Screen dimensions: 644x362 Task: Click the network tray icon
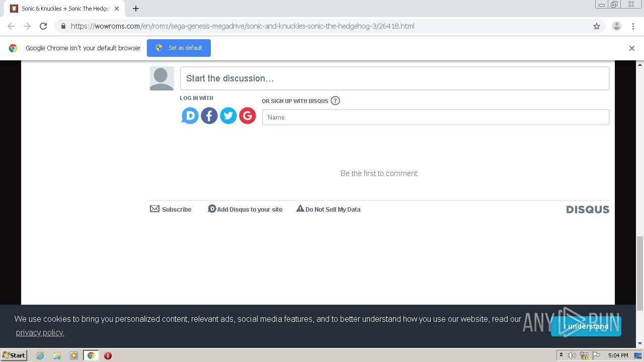coord(584,355)
